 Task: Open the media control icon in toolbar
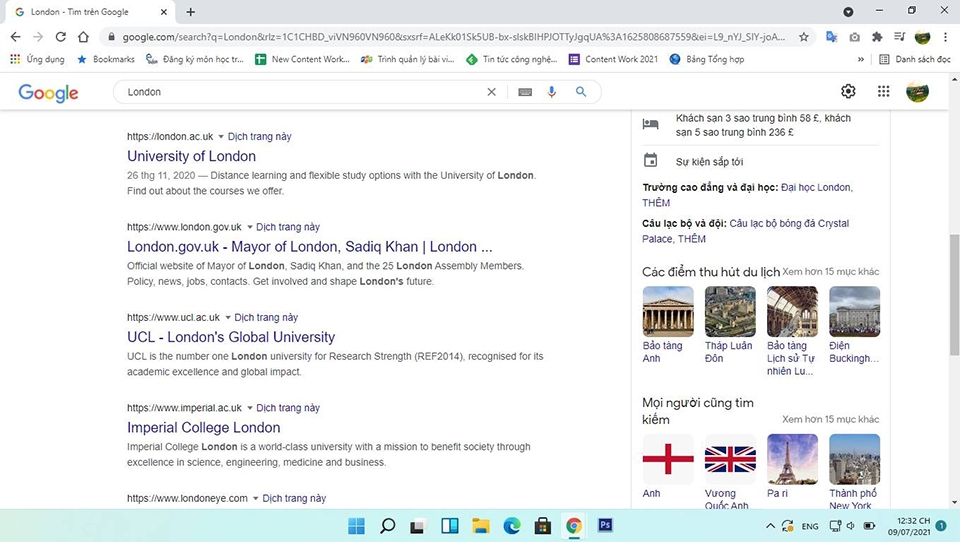pyautogui.click(x=899, y=37)
